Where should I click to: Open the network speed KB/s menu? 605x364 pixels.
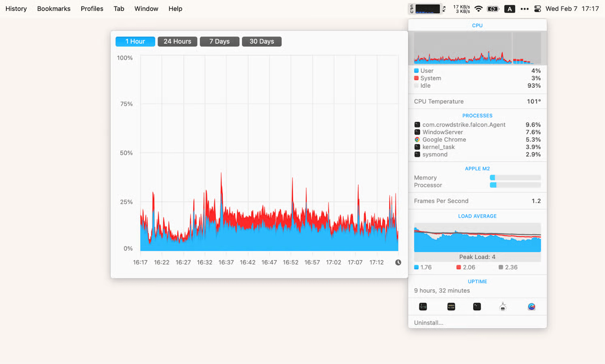tap(461, 9)
